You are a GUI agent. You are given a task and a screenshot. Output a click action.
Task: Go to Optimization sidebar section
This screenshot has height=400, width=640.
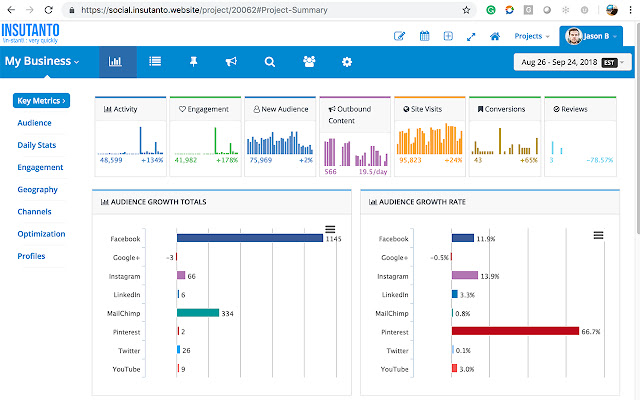tap(41, 234)
